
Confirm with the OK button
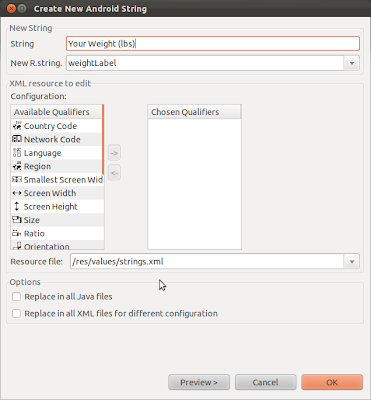click(332, 382)
